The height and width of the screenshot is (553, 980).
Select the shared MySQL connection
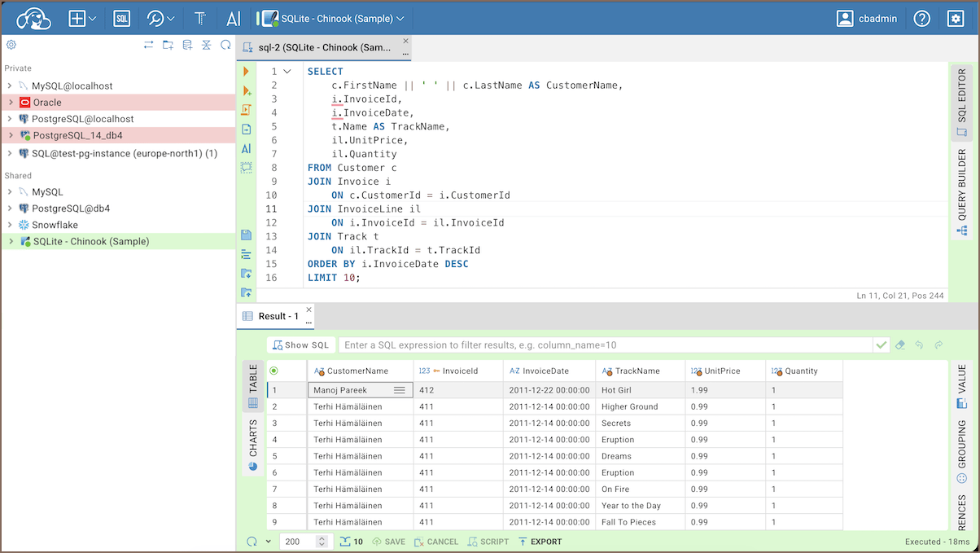click(118, 192)
